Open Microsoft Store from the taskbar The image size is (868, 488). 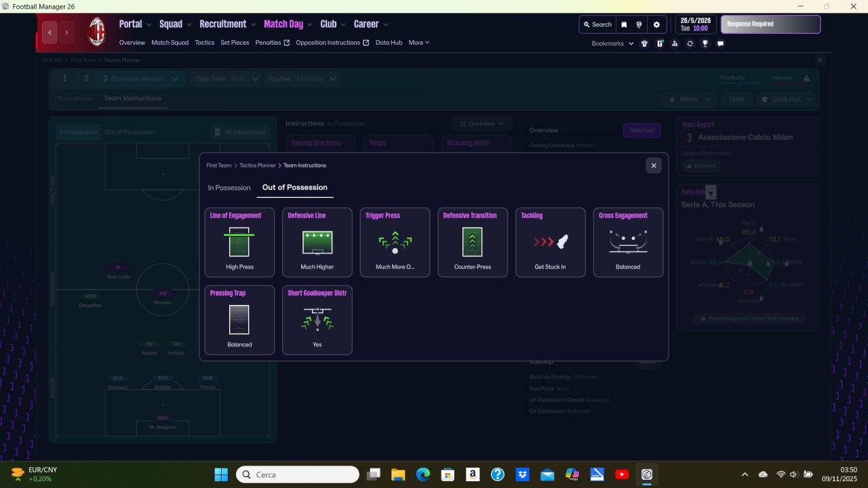pos(448,474)
